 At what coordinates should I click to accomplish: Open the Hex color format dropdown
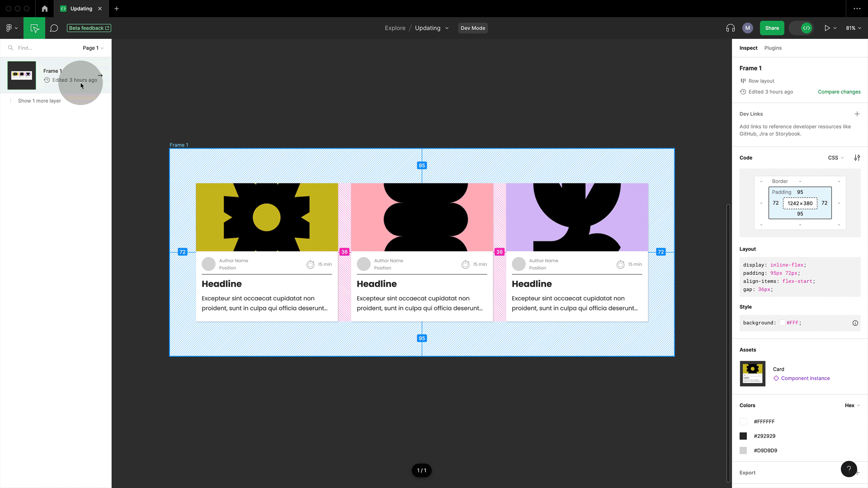pyautogui.click(x=852, y=405)
